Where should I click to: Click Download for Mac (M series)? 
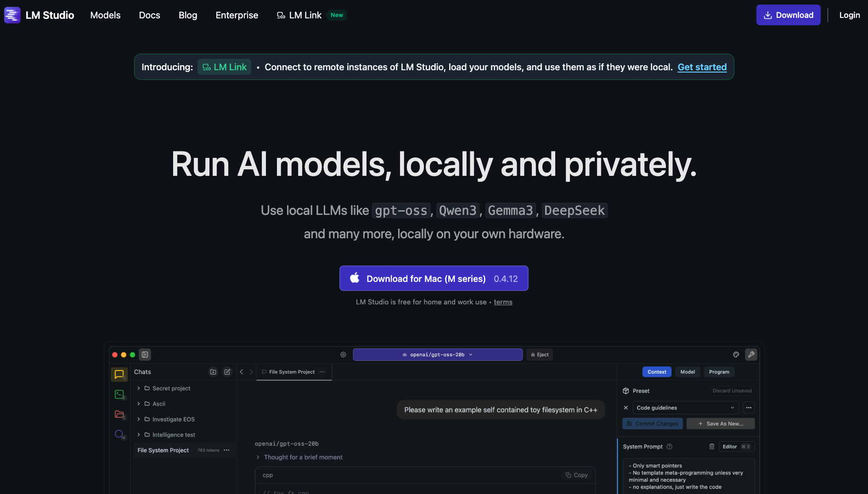point(434,278)
